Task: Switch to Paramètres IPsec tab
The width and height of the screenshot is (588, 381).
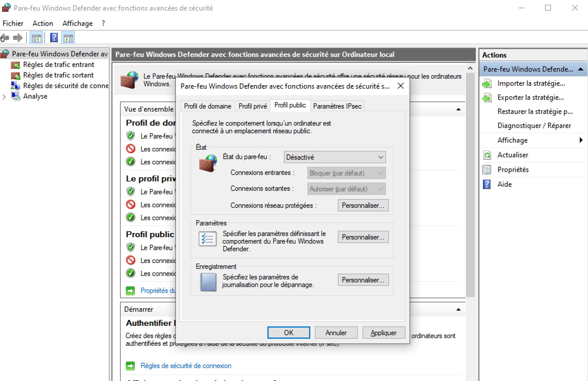Action: point(337,106)
